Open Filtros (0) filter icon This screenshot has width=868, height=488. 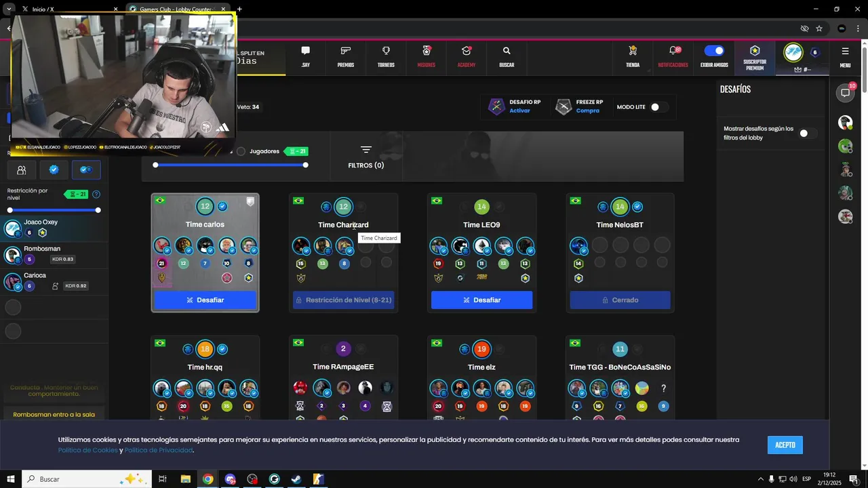coord(366,150)
